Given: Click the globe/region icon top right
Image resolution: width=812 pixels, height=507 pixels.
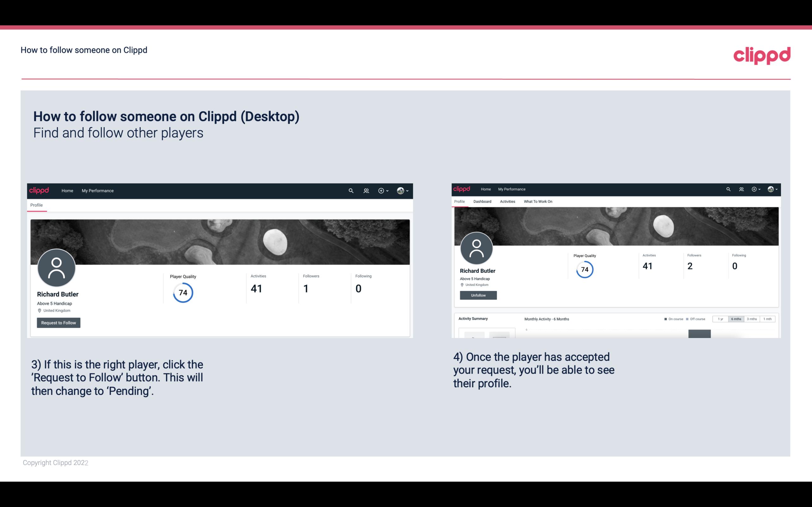Looking at the screenshot, I should coord(770,189).
